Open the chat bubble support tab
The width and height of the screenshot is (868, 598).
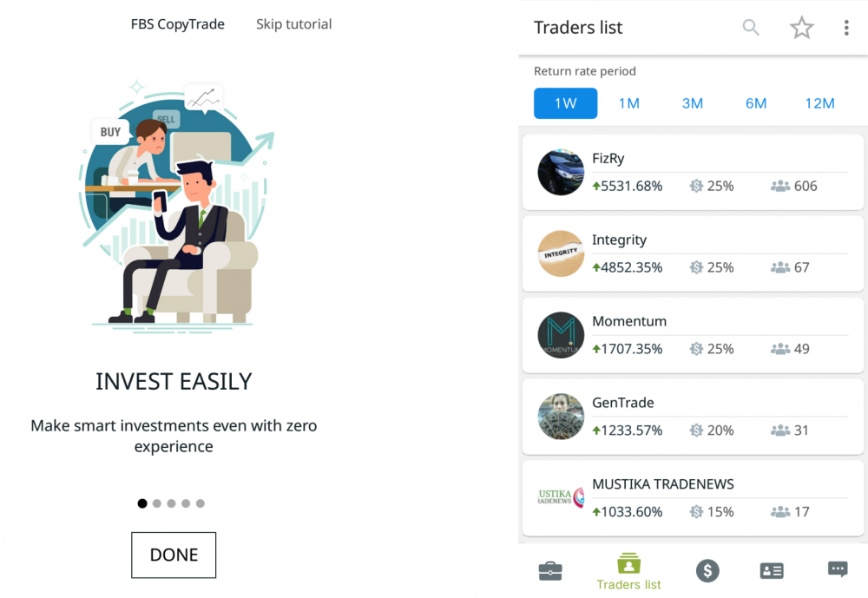pos(837,569)
